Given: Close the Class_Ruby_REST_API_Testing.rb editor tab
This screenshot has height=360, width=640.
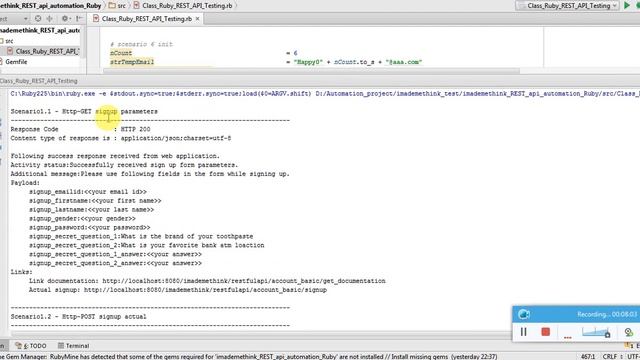Looking at the screenshot, I should point(198,19).
